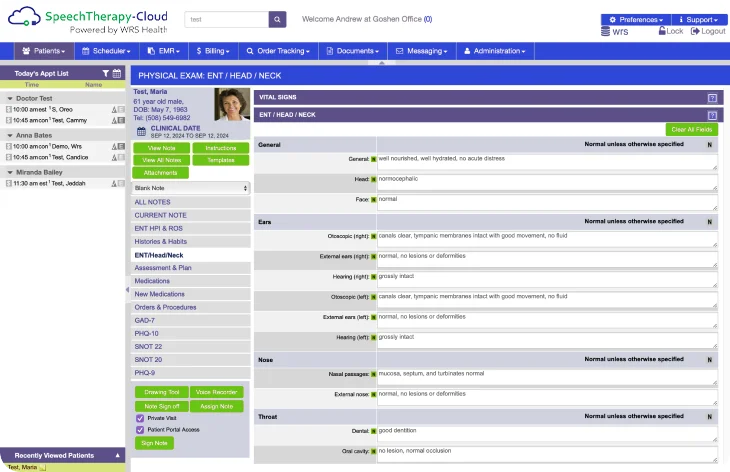Image resolution: width=730 pixels, height=472 pixels.
Task: Click the SpeechTherapy-Cloud logo
Action: point(88,21)
